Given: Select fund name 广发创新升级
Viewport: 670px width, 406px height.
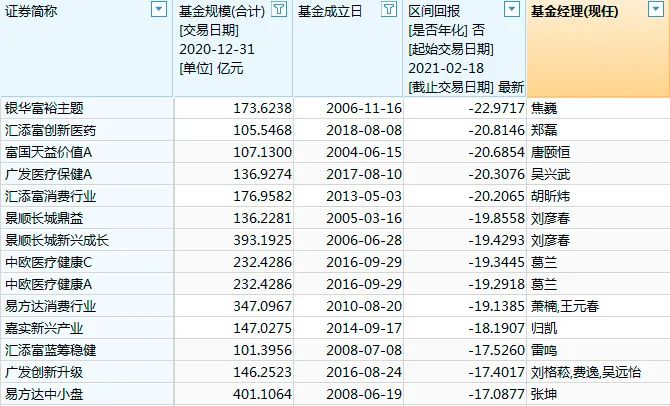Looking at the screenshot, I should (x=44, y=372).
